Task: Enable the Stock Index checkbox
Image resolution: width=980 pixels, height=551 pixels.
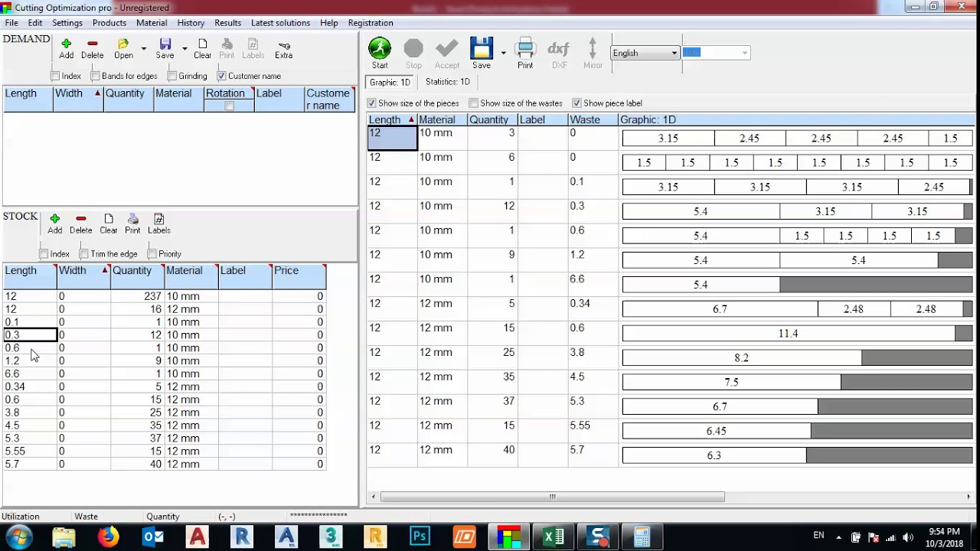Action: click(x=44, y=253)
